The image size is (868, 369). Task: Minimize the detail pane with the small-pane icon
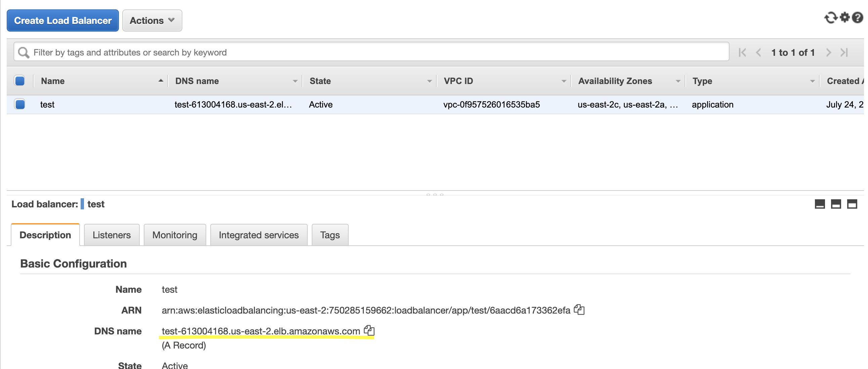click(820, 204)
